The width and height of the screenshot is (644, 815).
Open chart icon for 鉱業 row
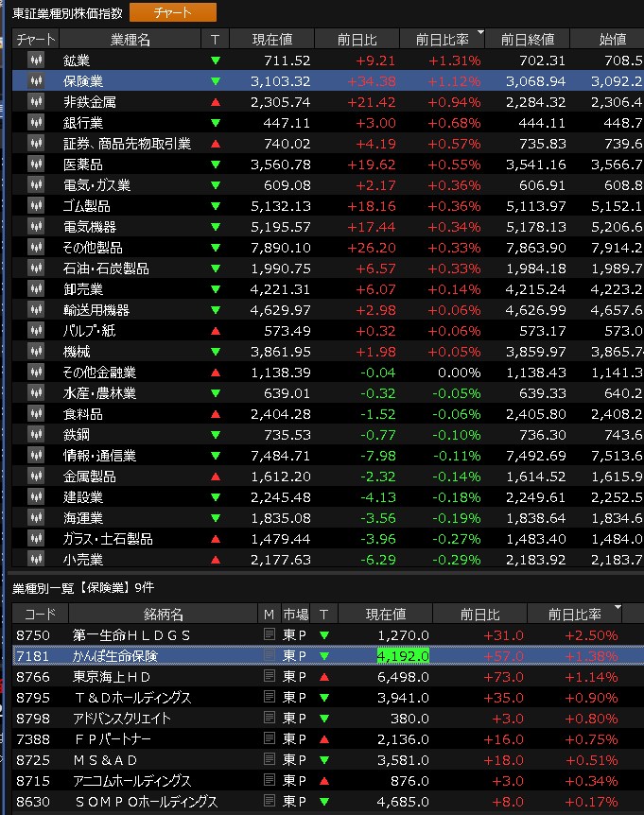tap(36, 61)
